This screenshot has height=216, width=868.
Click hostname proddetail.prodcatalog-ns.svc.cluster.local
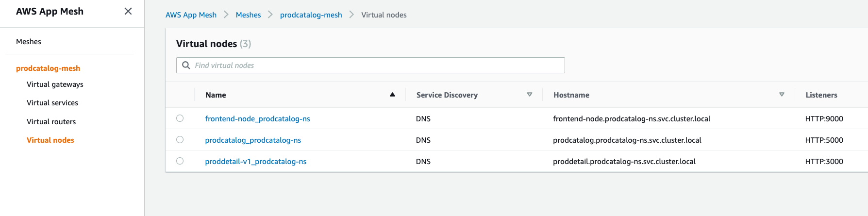624,162
